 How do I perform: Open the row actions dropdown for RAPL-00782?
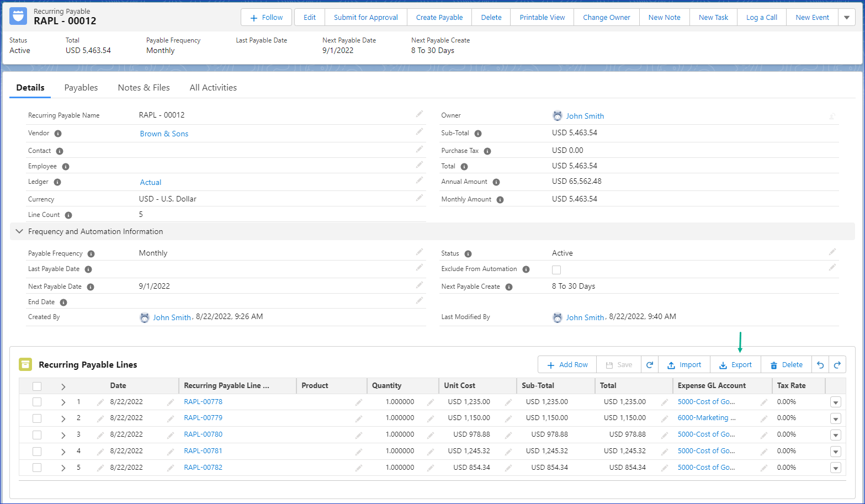(x=835, y=468)
